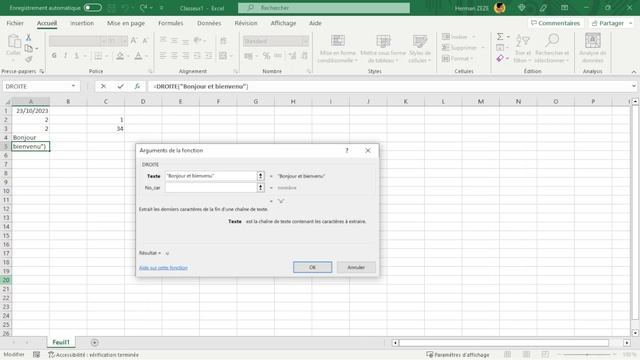Click the fill color bucket swatch

[x=120, y=56]
